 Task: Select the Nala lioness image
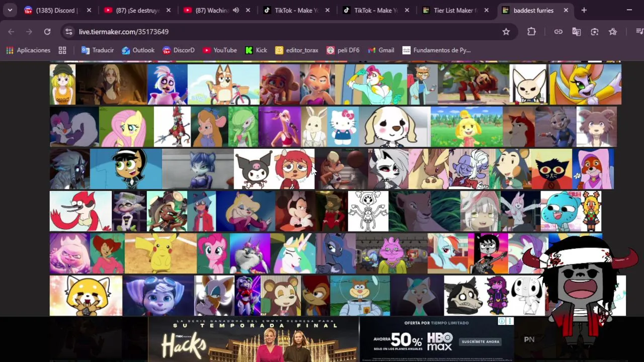(x=425, y=211)
